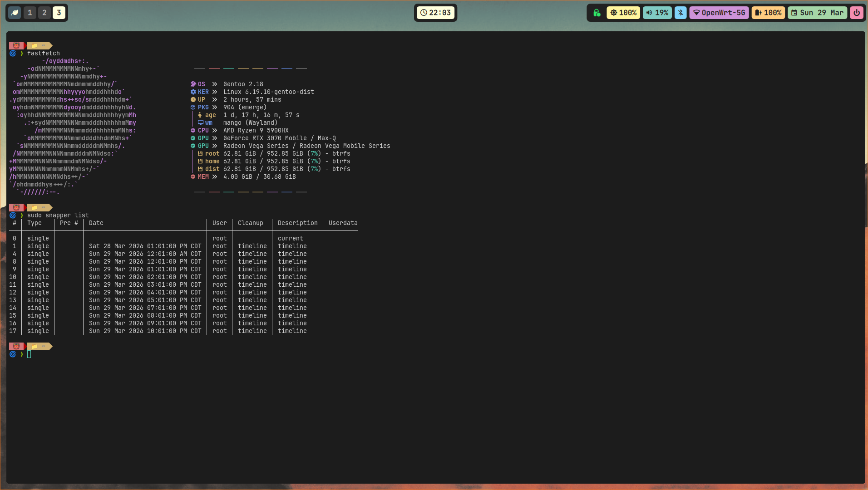
Task: Select the active workspace 3
Action: pyautogui.click(x=59, y=13)
